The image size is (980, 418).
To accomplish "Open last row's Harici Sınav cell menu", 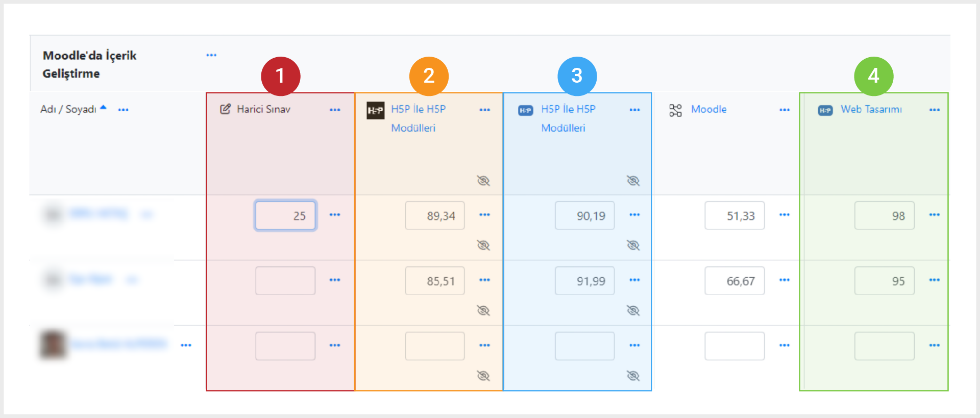I will point(335,346).
